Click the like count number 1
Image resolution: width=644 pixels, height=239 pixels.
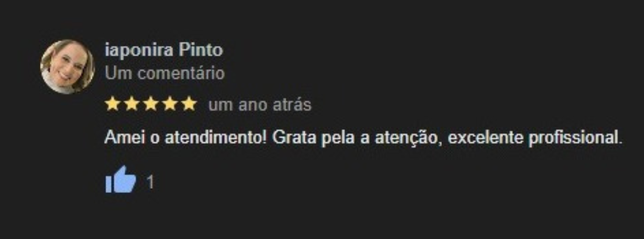point(150,182)
